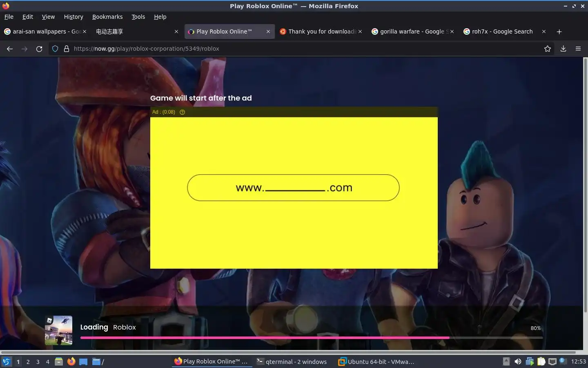Click the www.____.com ad pill
This screenshot has width=588, height=368.
[x=293, y=188]
